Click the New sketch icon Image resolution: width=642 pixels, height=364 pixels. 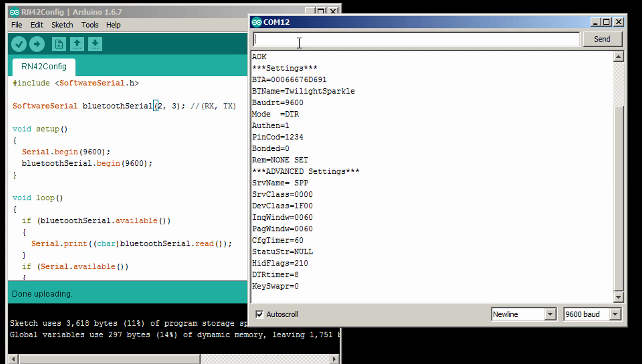[59, 44]
